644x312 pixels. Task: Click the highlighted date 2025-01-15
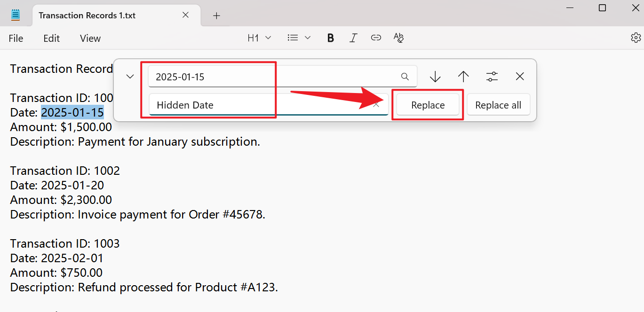72,113
